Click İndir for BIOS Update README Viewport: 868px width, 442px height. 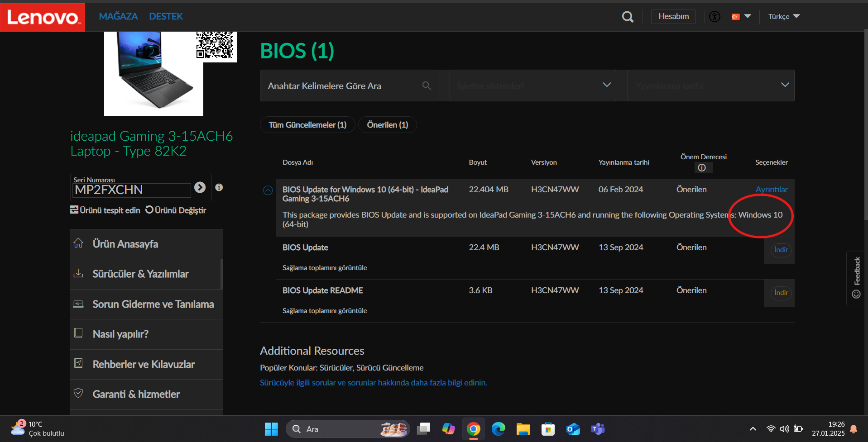[x=781, y=293]
